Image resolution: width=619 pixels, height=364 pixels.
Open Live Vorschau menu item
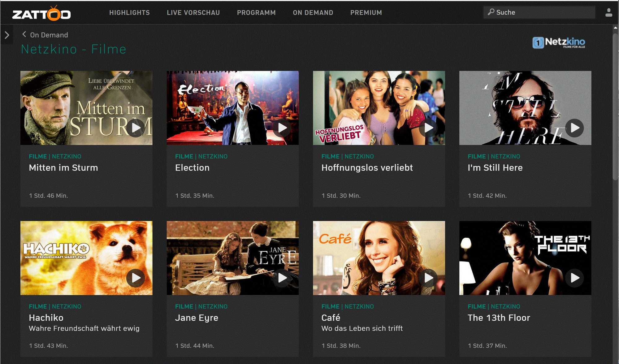193,13
